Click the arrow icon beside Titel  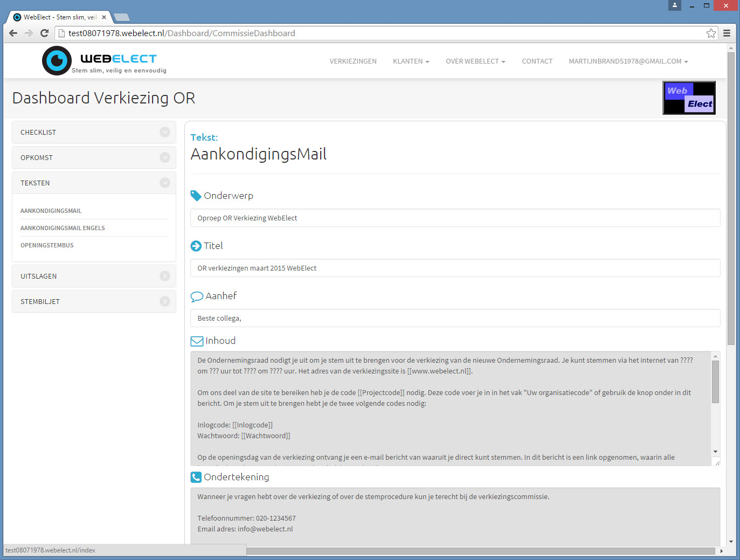(196, 246)
